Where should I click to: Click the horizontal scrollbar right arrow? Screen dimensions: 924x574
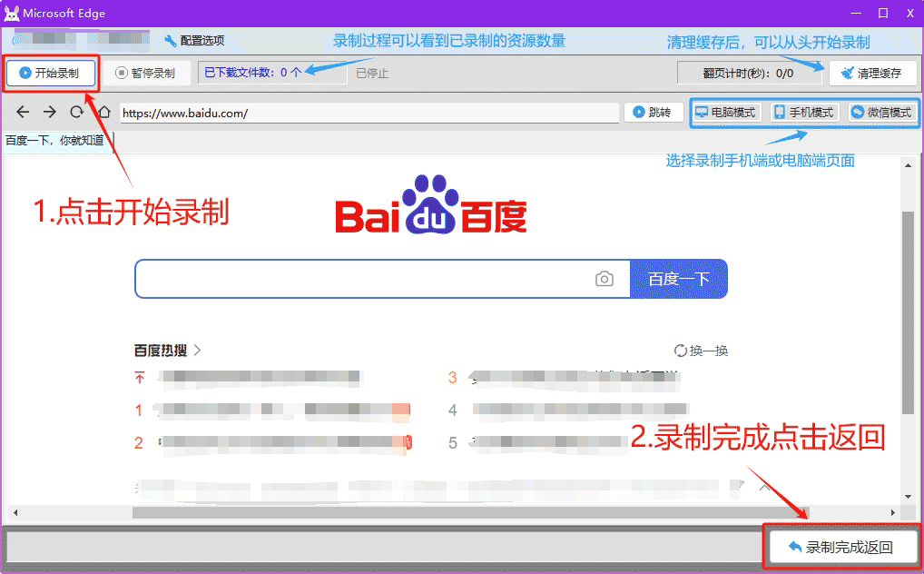pos(892,512)
